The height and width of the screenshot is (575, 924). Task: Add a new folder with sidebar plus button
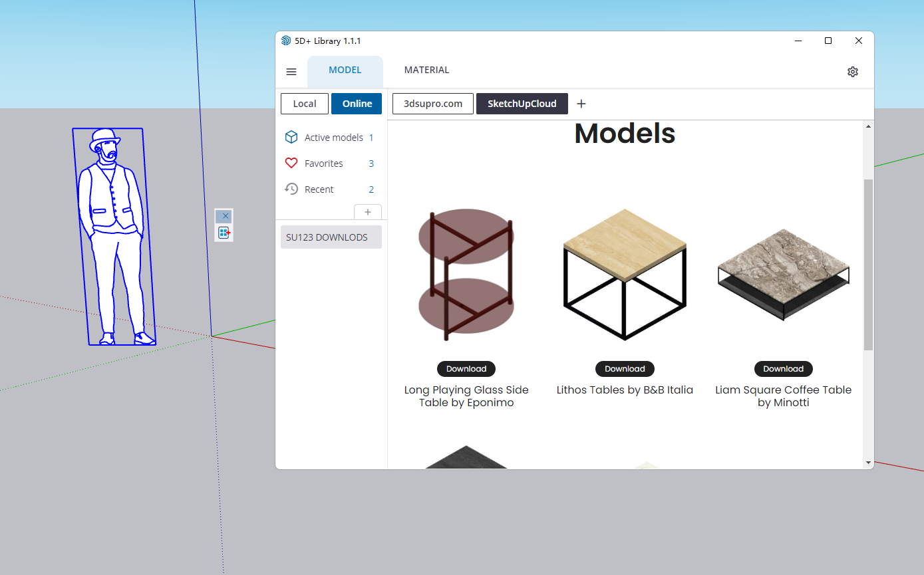368,212
